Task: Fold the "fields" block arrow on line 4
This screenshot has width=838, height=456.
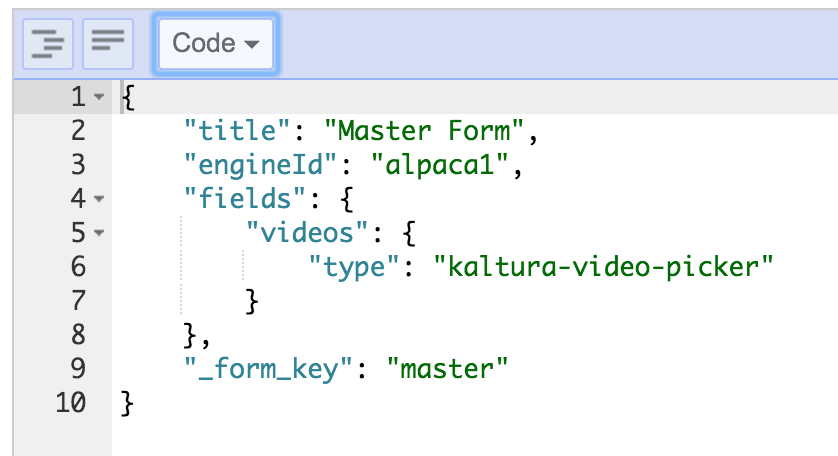Action: pos(98,200)
